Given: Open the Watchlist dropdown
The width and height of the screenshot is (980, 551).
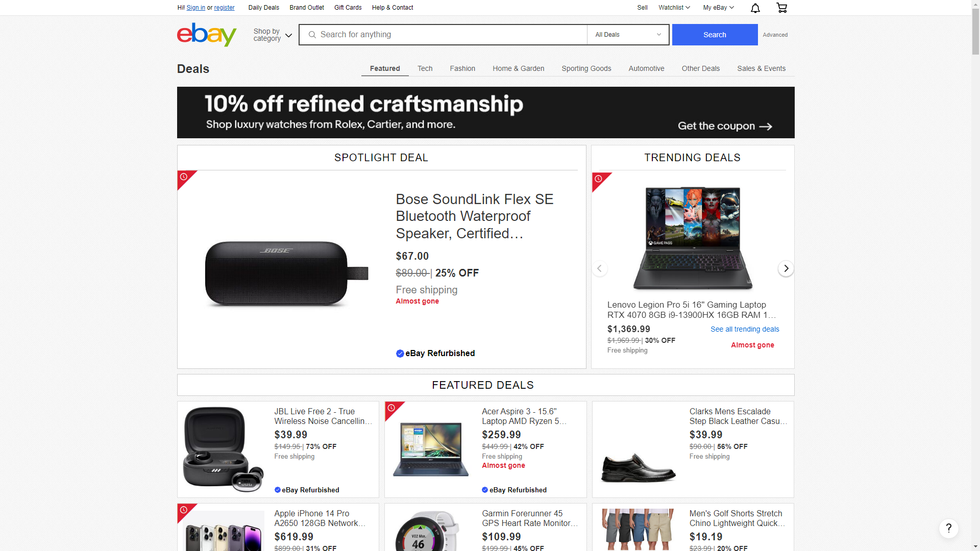Looking at the screenshot, I should tap(673, 8).
